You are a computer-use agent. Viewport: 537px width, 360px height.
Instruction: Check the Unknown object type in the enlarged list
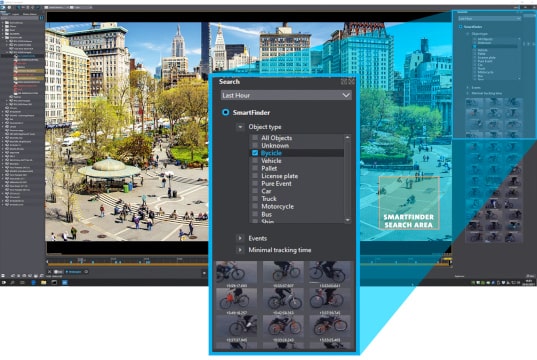[255, 146]
